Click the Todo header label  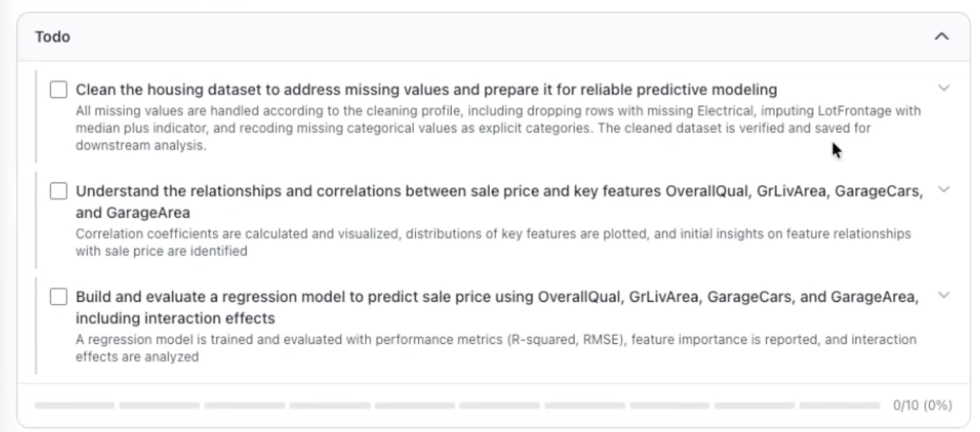pos(52,36)
